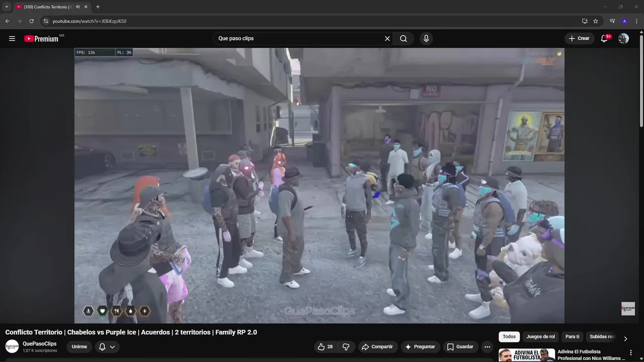Image resolution: width=644 pixels, height=362 pixels.
Task: Open Chrome profile 'A' button
Action: pyautogui.click(x=624, y=21)
